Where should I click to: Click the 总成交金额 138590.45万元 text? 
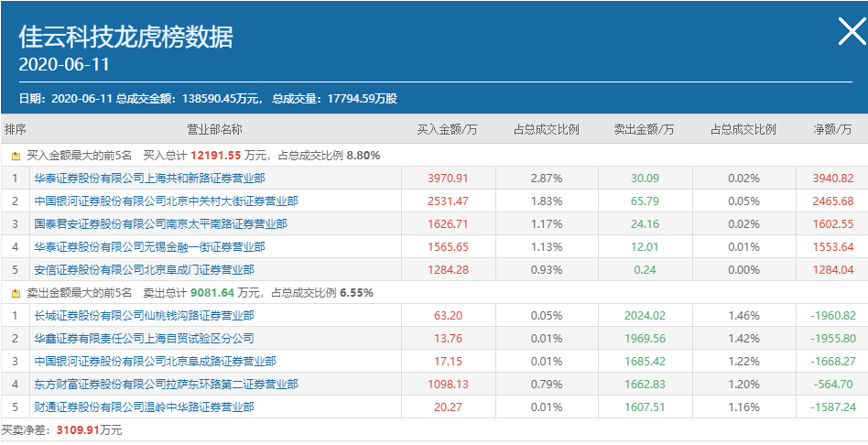tap(188, 99)
